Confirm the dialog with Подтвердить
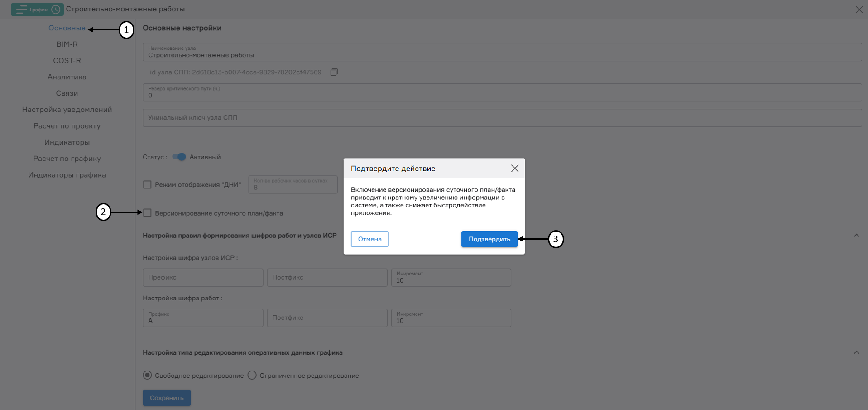Viewport: 868px width, 410px height. point(489,239)
